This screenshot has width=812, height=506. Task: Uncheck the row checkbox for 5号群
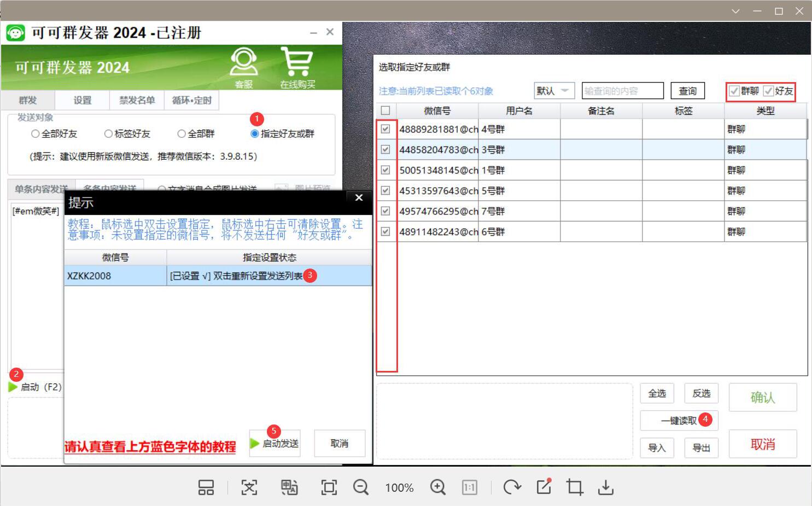pos(385,190)
